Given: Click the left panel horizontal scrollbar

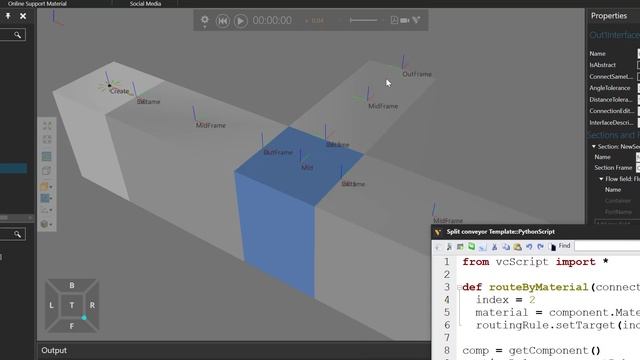Looking at the screenshot, I should coord(17,218).
